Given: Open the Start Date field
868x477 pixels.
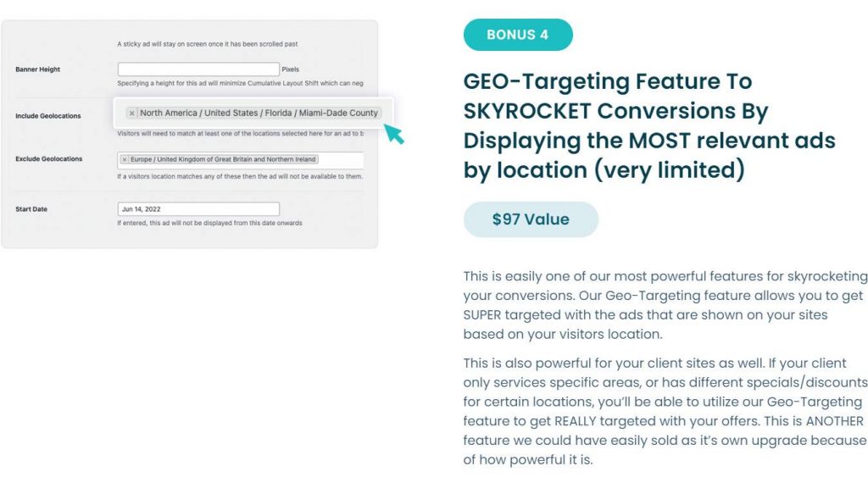Looking at the screenshot, I should pos(198,209).
